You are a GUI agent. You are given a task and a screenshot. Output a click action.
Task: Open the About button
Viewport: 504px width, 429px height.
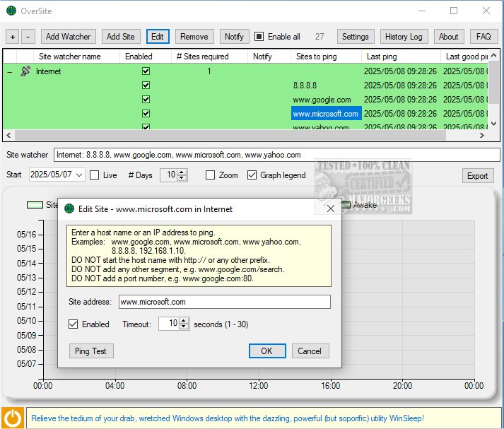(449, 37)
